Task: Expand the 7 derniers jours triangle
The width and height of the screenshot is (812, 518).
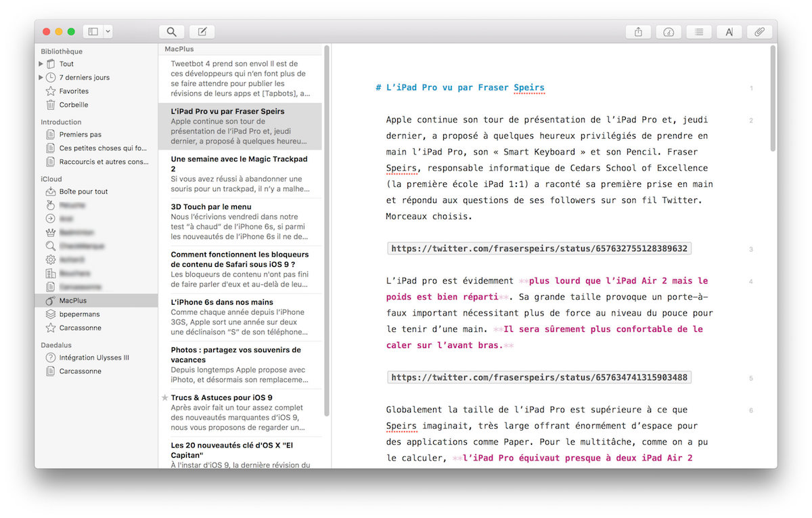Action: [41, 77]
